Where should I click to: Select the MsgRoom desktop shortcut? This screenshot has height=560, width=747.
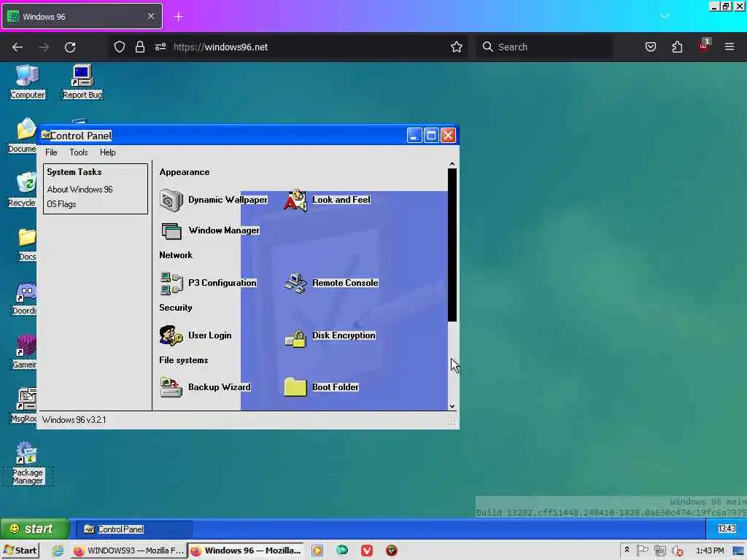pos(24,405)
